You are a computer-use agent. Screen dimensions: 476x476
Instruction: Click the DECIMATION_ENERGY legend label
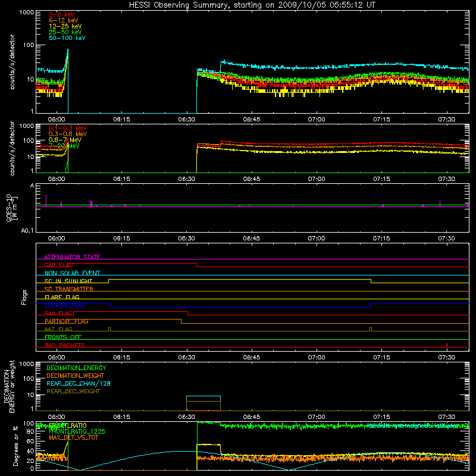point(76,368)
